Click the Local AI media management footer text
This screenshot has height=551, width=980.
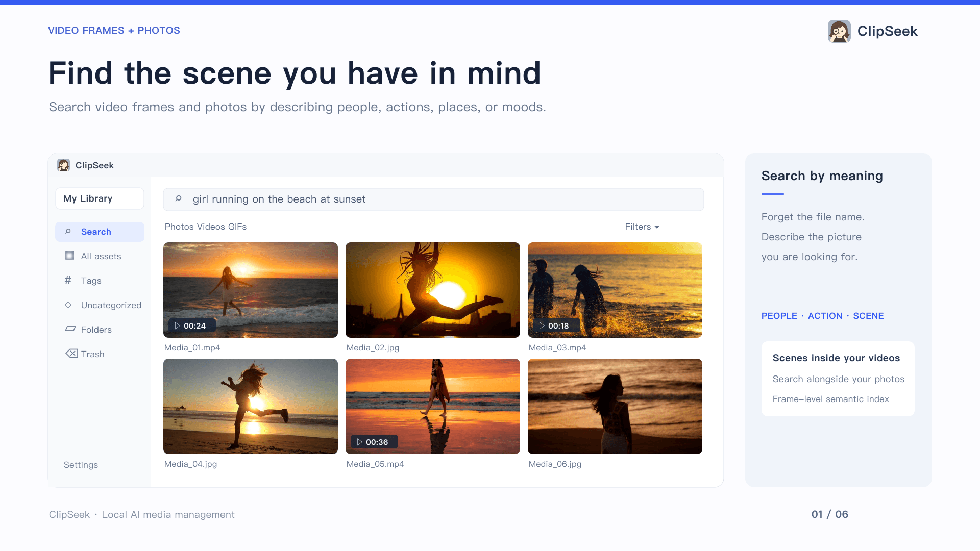168,515
